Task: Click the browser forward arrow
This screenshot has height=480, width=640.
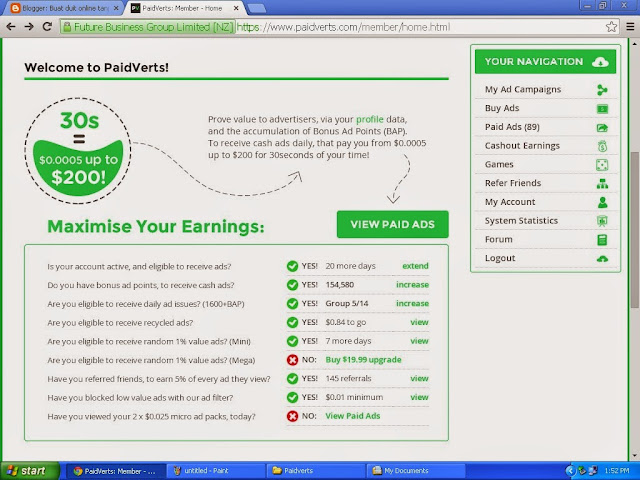Action: pyautogui.click(x=29, y=27)
